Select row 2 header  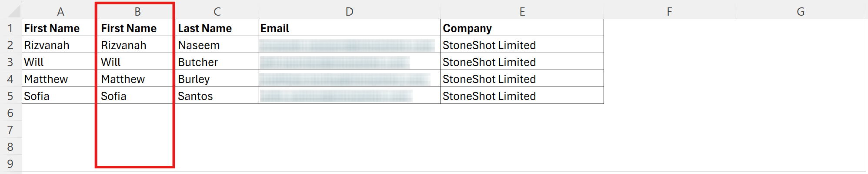tap(10, 45)
